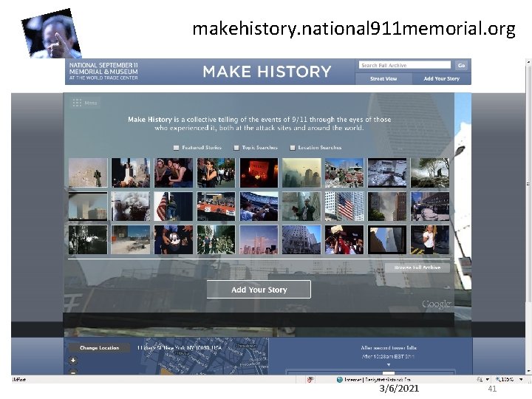Focus the Search Full Archive field
The height and width of the screenshot is (399, 532).
(x=405, y=65)
